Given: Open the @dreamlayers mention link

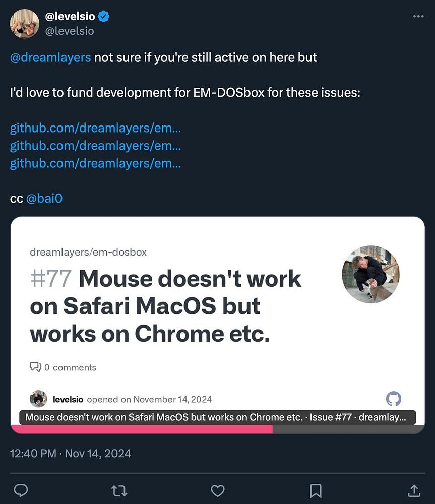Looking at the screenshot, I should (x=50, y=57).
